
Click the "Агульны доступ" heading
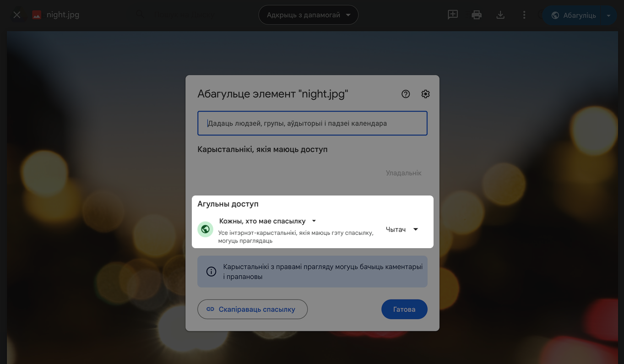click(228, 204)
